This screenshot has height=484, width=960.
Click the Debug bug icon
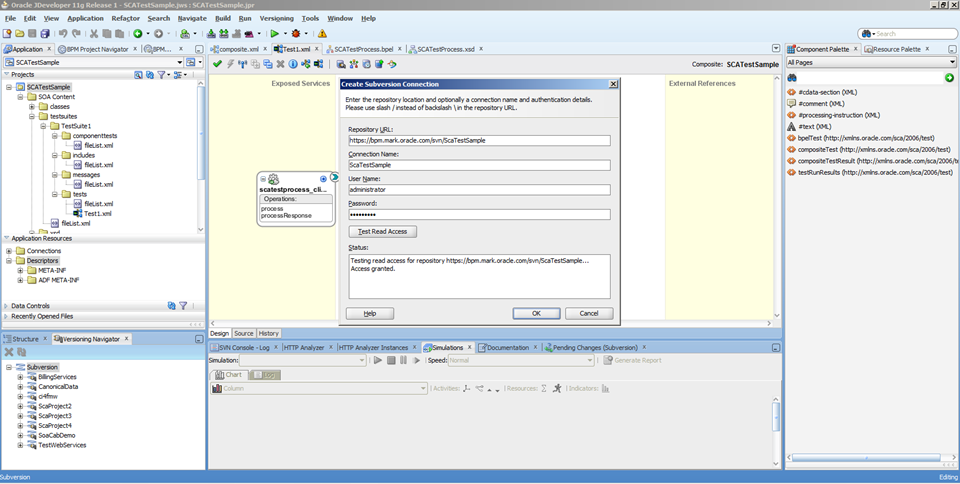click(x=296, y=33)
